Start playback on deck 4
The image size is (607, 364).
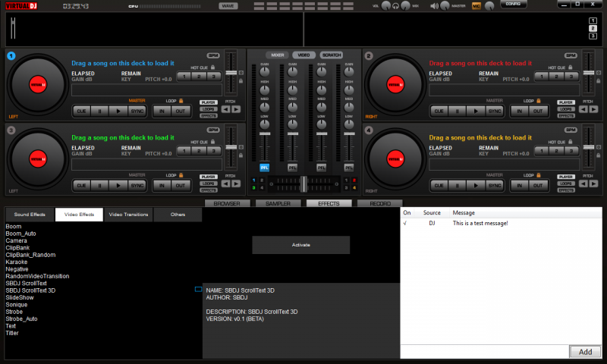(476, 185)
